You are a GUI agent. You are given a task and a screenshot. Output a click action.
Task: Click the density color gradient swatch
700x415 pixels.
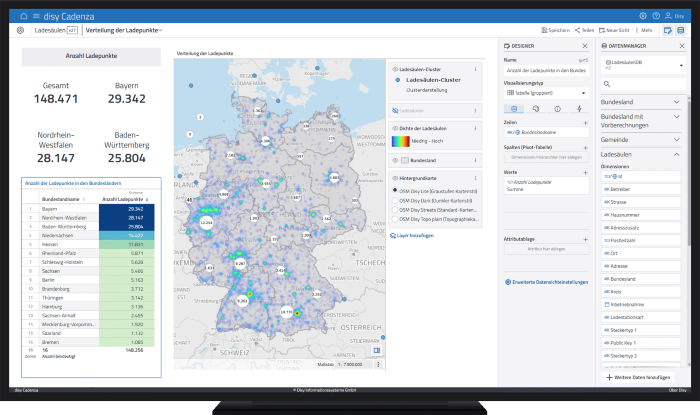tap(400, 141)
